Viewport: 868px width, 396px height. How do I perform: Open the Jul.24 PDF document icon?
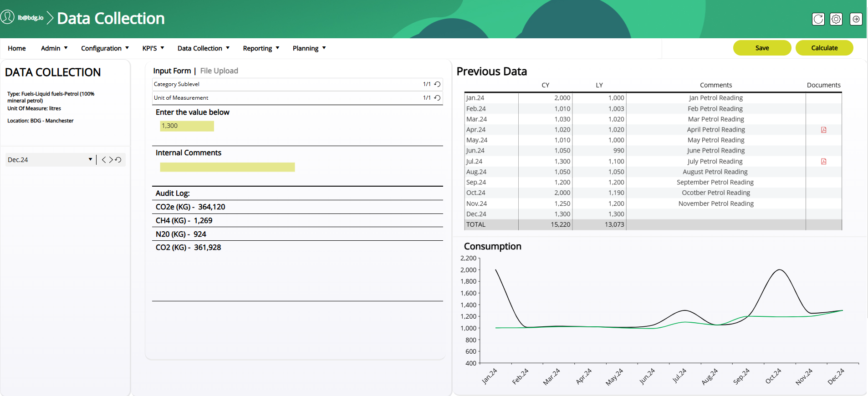823,162
